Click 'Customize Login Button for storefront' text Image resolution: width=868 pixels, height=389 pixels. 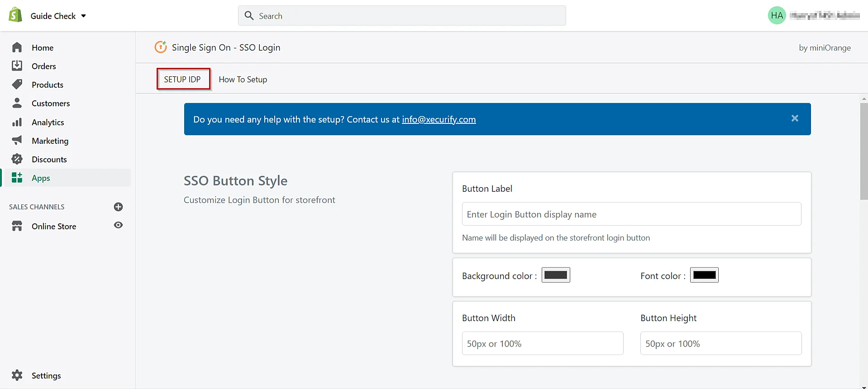pyautogui.click(x=259, y=200)
